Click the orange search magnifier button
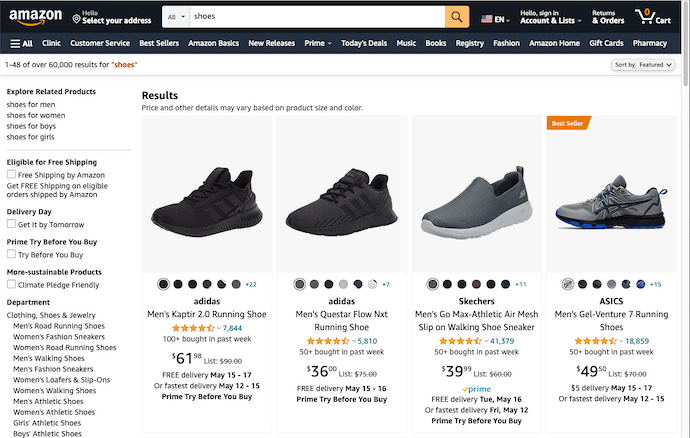The height and width of the screenshot is (438, 690). (x=457, y=17)
